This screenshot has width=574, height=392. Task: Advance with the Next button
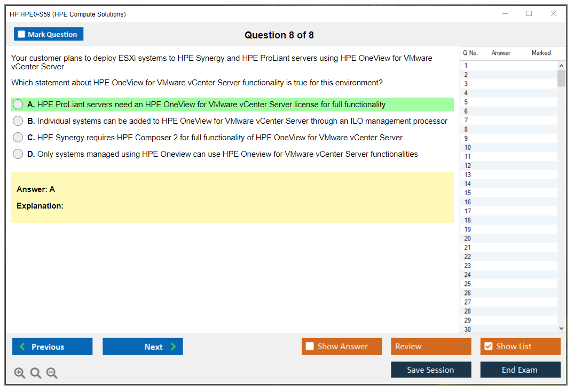pyautogui.click(x=143, y=347)
